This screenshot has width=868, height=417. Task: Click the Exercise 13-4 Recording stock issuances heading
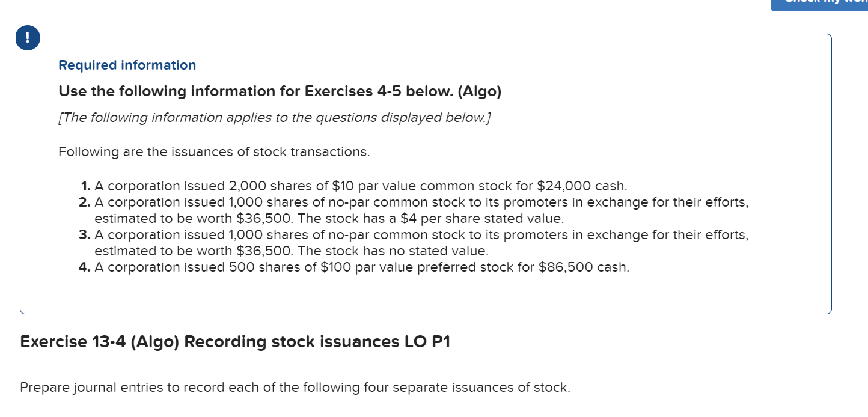[235, 342]
